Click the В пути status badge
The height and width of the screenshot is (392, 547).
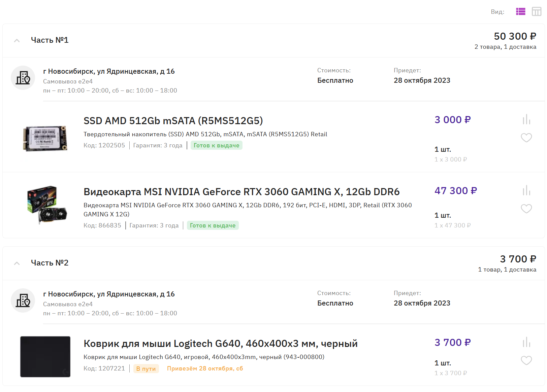tap(146, 369)
